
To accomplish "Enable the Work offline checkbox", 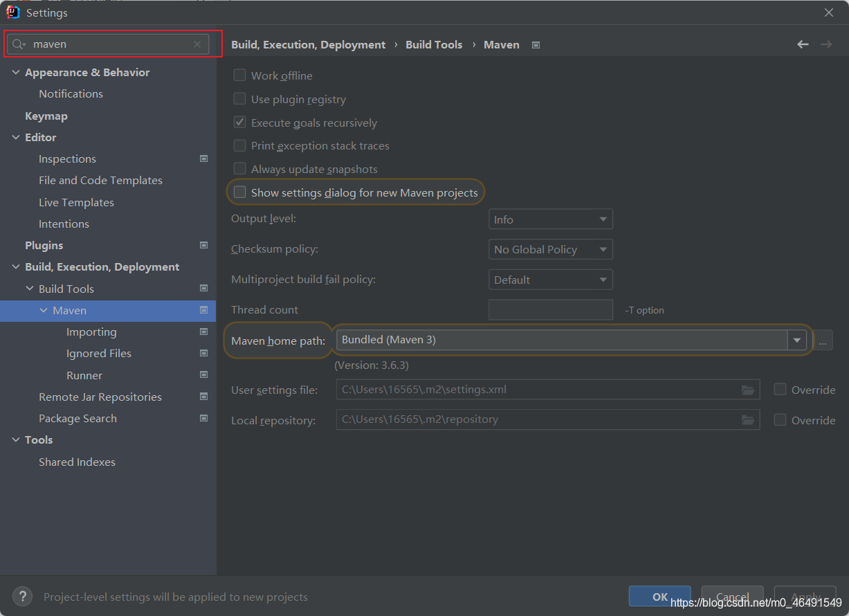I will [239, 75].
